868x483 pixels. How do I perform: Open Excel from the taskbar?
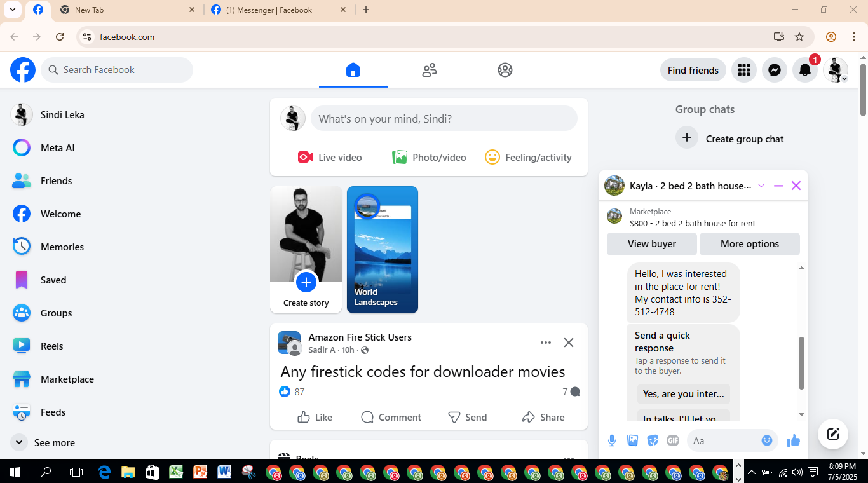(x=175, y=472)
